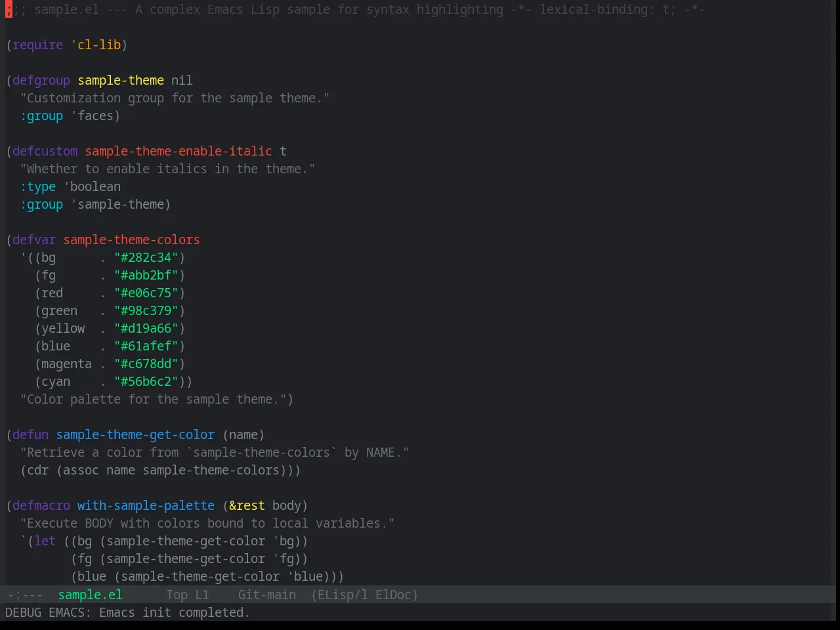Click docstring 'Execute BODY with colors bound'
The height and width of the screenshot is (630, 840).
point(207,523)
